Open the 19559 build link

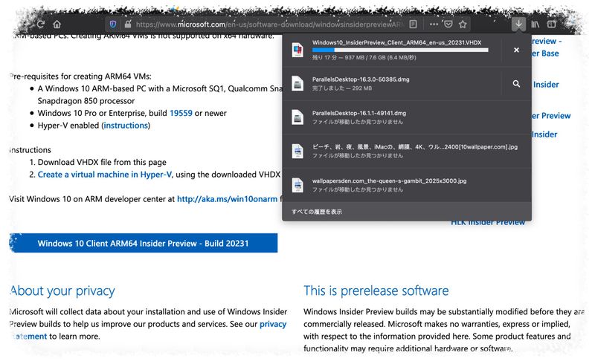coord(180,113)
